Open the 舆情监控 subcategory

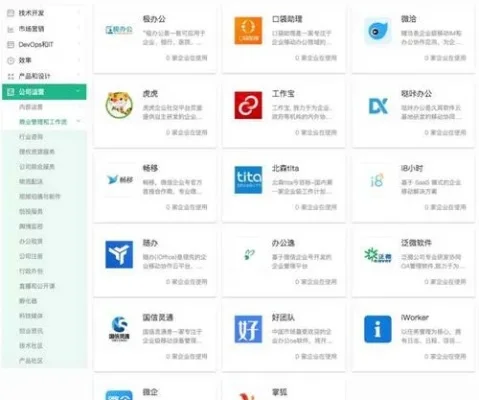tap(31, 226)
